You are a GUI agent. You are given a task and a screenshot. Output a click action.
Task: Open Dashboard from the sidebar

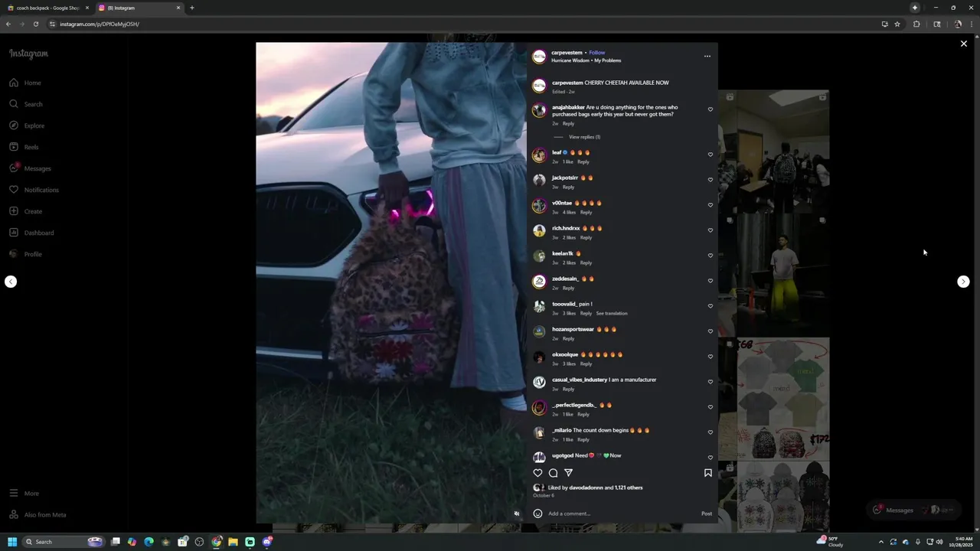click(x=31, y=233)
